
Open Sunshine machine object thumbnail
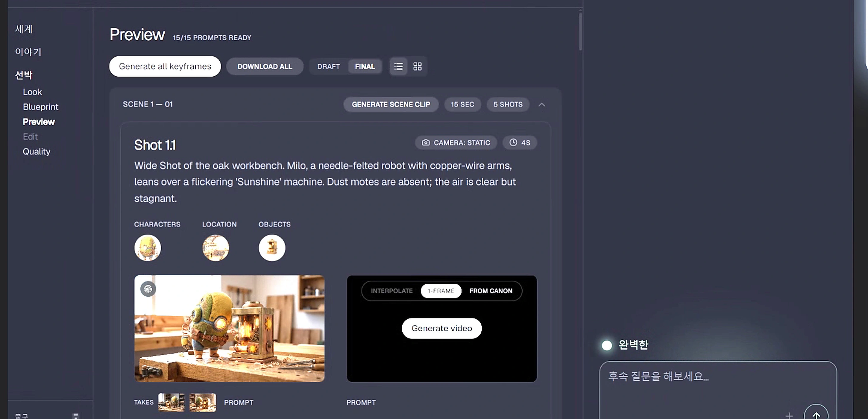[x=272, y=248]
